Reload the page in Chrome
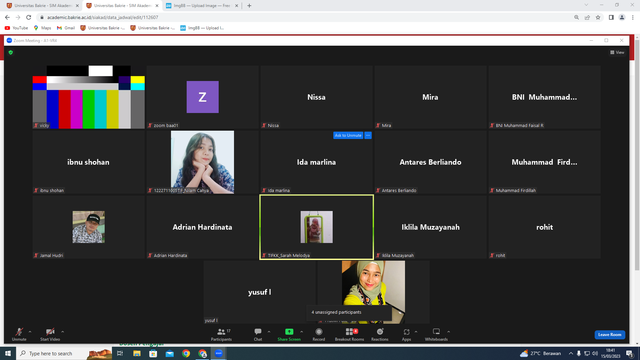 (x=29, y=18)
